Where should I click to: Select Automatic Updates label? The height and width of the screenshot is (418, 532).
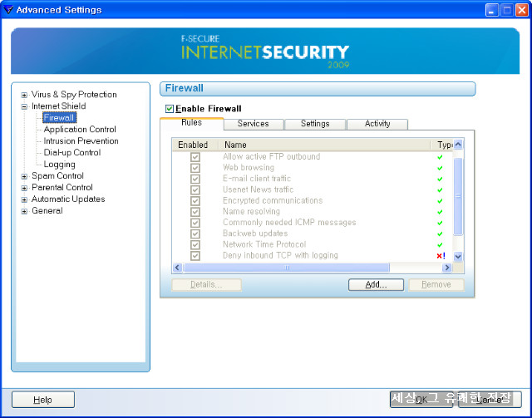(x=68, y=199)
